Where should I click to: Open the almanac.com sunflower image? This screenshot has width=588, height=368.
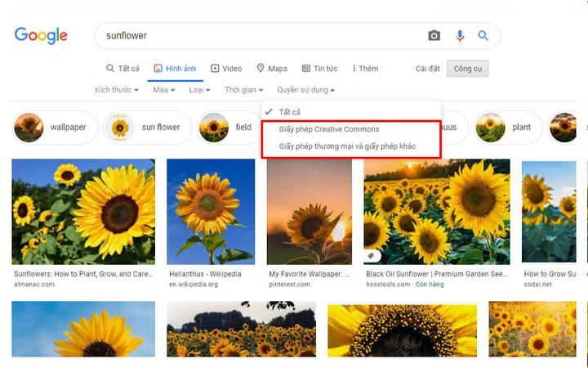pyautogui.click(x=83, y=212)
